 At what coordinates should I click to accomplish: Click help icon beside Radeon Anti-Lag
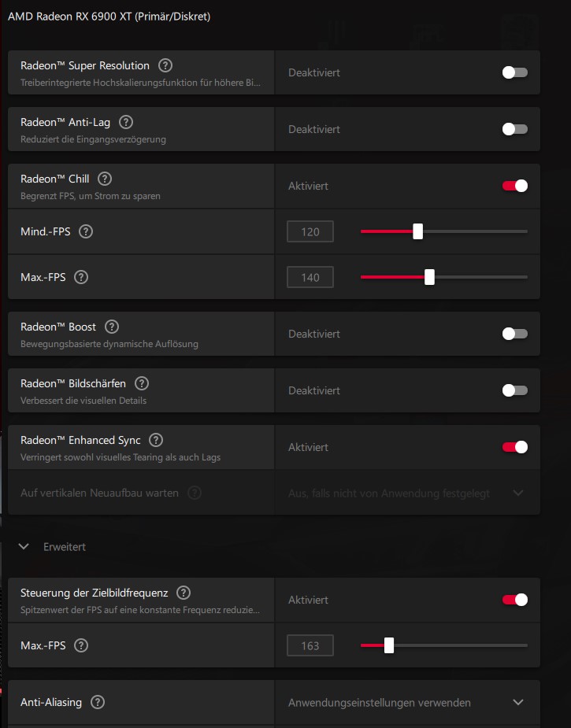pos(126,123)
